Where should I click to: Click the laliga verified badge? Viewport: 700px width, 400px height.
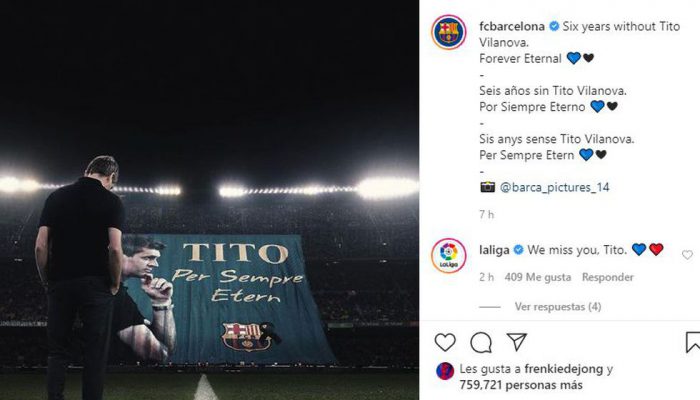(x=518, y=250)
